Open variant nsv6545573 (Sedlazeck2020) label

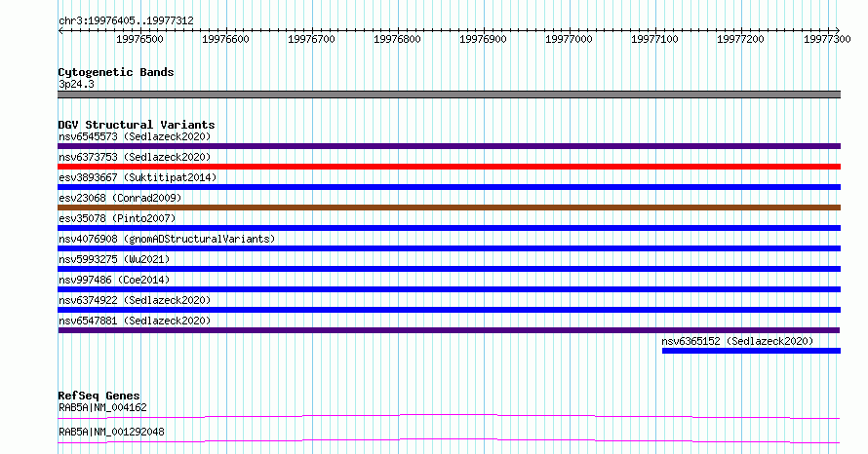click(135, 136)
